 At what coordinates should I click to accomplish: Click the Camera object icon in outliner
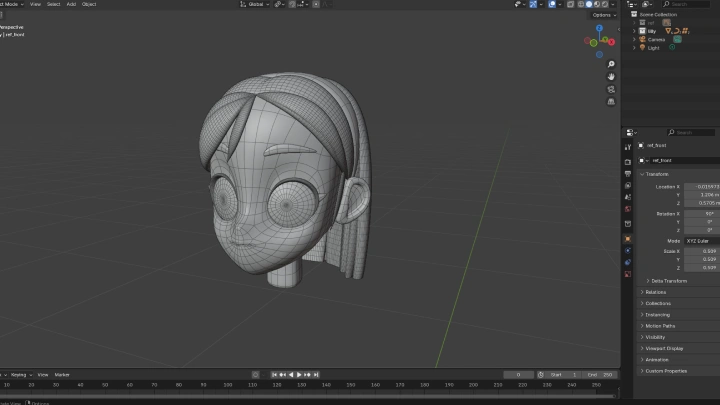pos(642,39)
